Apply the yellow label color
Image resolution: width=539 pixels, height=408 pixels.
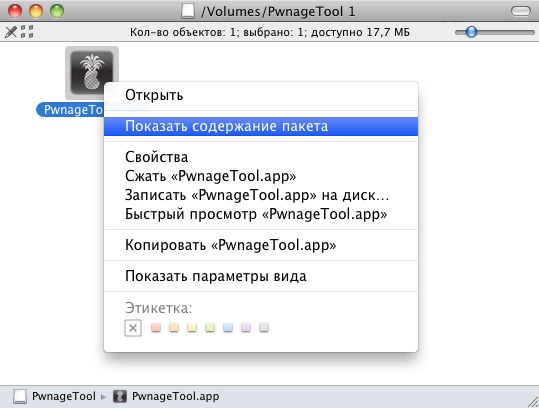(x=192, y=327)
